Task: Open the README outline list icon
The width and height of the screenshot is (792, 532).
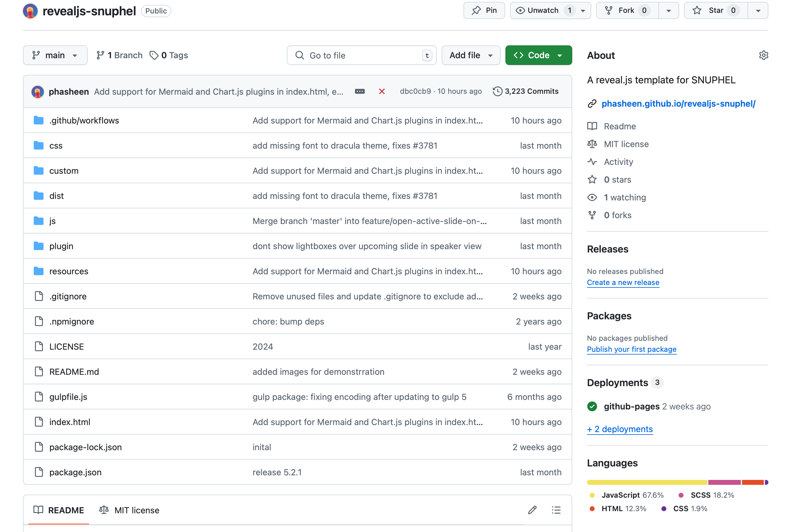Action: (556, 510)
